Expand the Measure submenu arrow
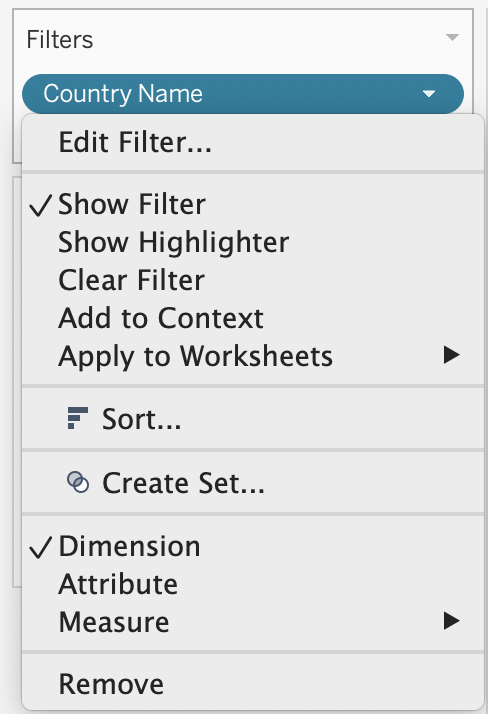The height and width of the screenshot is (714, 488). pos(452,621)
